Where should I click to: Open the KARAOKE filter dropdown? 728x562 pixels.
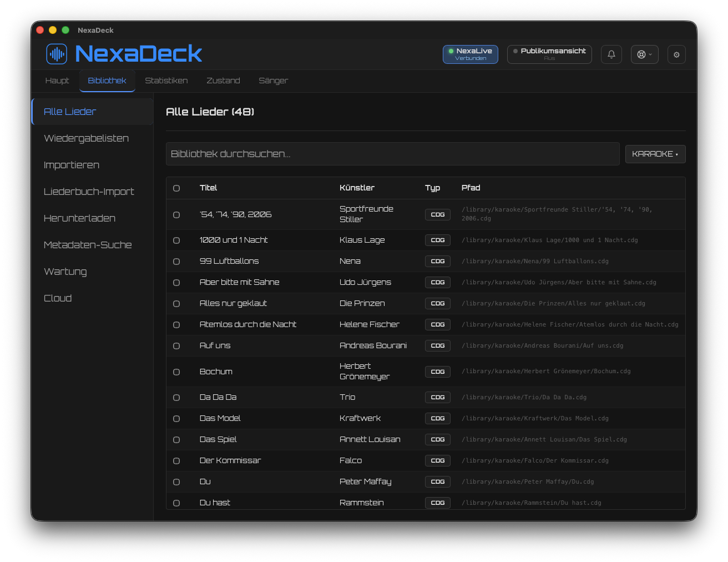[655, 154]
